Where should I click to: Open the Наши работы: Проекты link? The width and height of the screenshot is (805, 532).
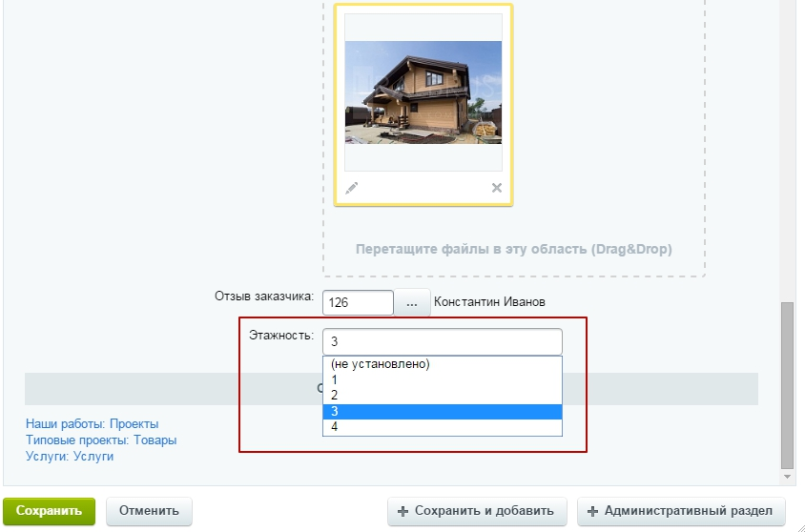[93, 424]
